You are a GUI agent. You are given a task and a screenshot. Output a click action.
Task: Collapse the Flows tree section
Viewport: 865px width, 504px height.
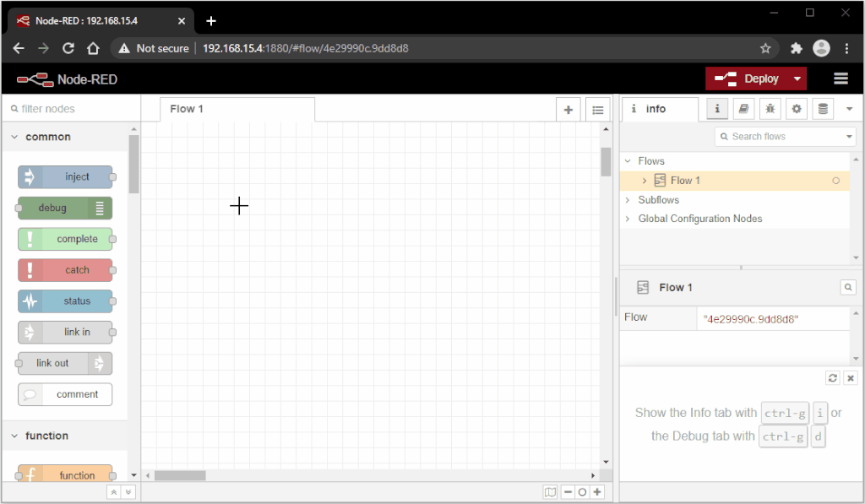pyautogui.click(x=628, y=161)
